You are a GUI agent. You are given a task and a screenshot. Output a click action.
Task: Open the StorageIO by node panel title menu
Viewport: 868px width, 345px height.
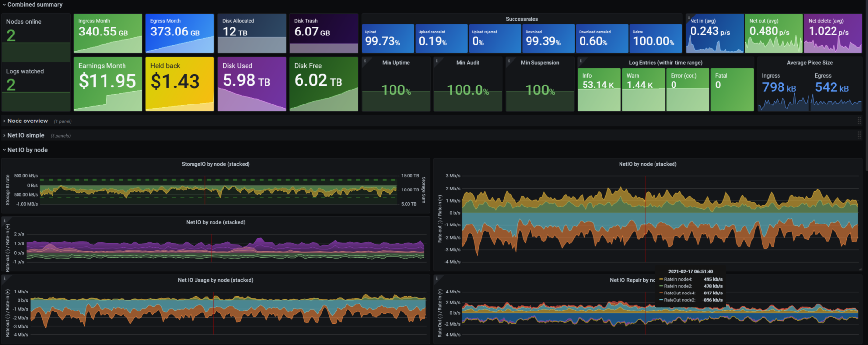pyautogui.click(x=215, y=164)
